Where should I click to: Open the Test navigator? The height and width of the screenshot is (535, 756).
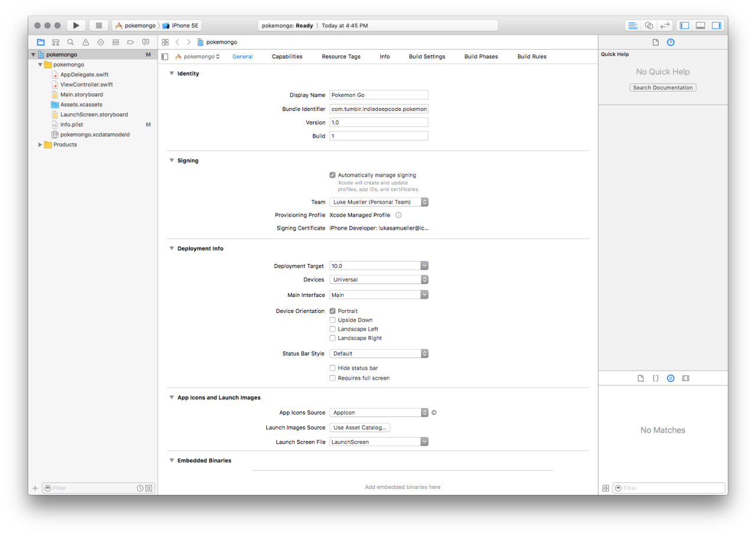100,42
